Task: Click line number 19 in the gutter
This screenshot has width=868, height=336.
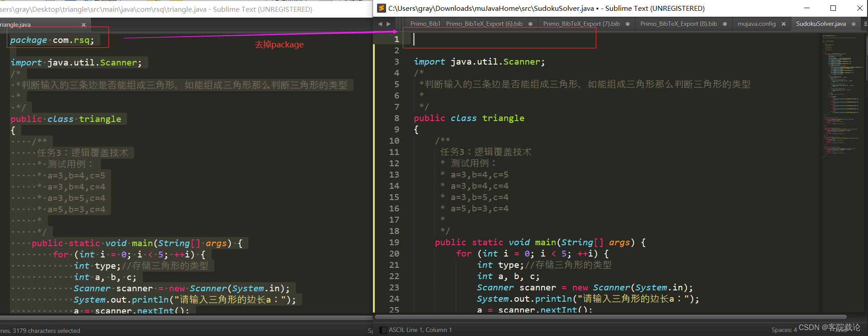Action: pyautogui.click(x=394, y=243)
